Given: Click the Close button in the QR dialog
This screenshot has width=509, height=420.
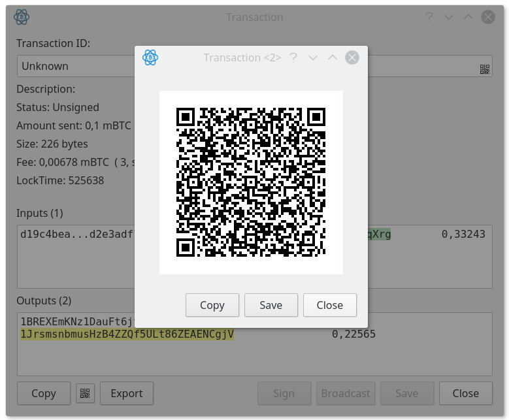Looking at the screenshot, I should 330,305.
